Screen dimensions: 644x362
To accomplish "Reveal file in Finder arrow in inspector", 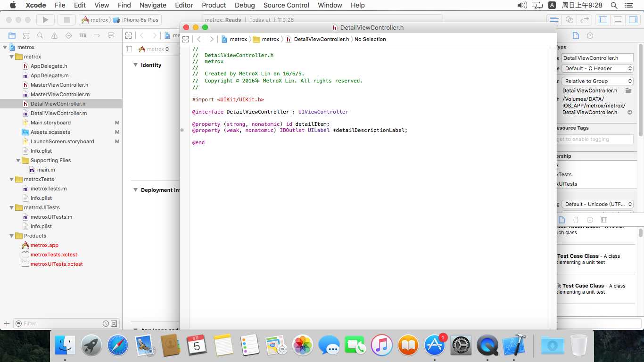I will 630,112.
